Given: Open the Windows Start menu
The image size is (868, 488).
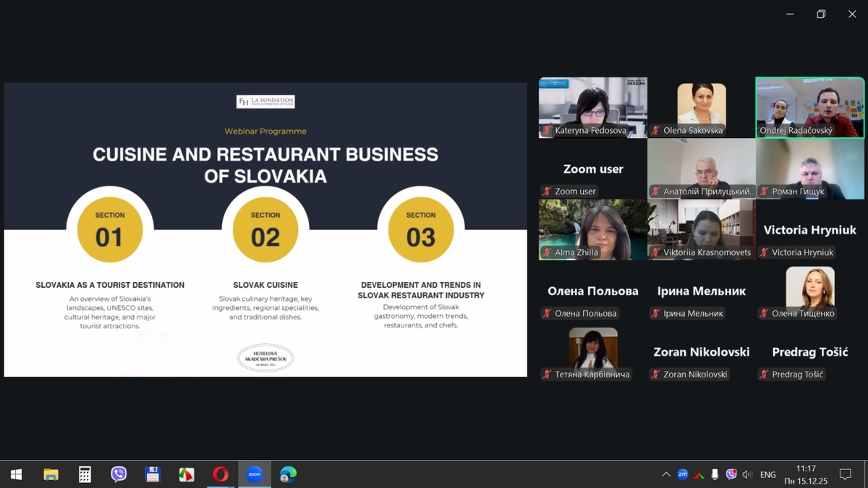Looking at the screenshot, I should [x=16, y=474].
